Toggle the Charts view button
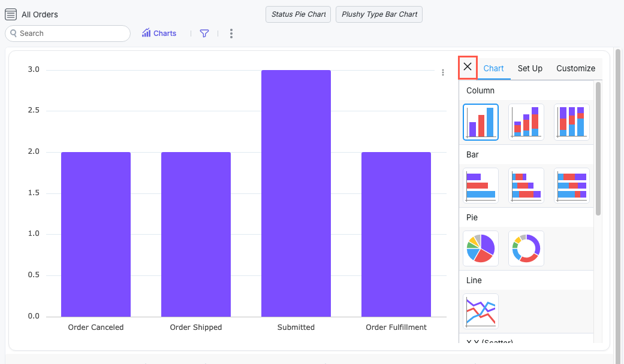This screenshot has width=624, height=364. [159, 34]
